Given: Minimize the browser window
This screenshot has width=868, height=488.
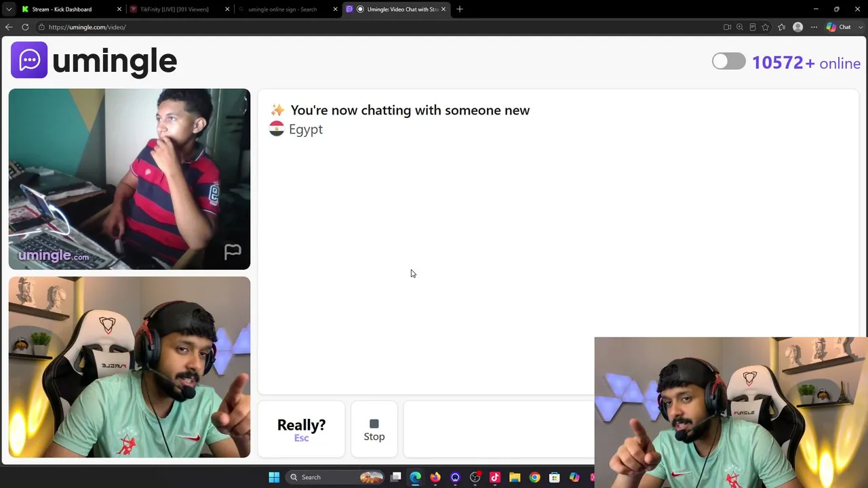Looking at the screenshot, I should pos(816,9).
